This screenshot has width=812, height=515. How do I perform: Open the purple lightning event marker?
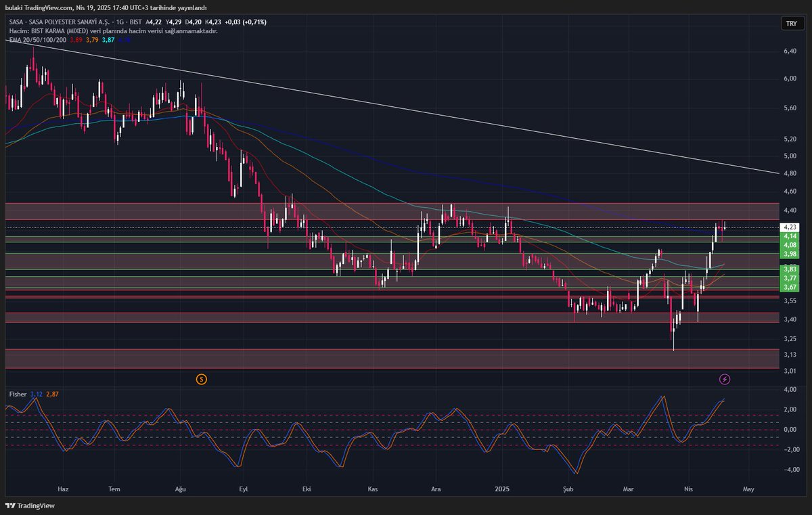coord(725,379)
